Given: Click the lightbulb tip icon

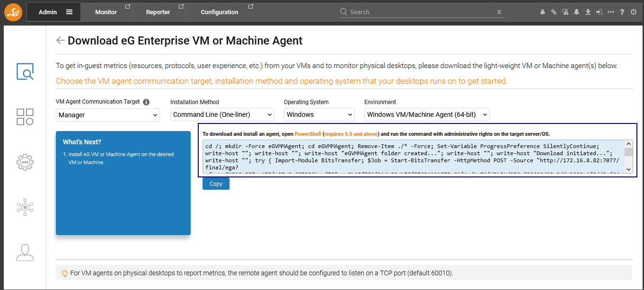Looking at the screenshot, I should [65, 272].
